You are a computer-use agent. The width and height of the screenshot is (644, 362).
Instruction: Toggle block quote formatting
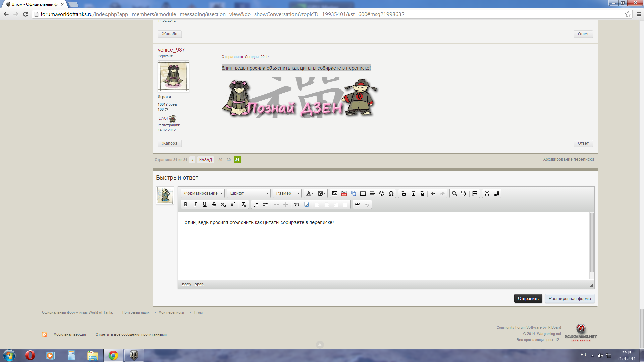tap(297, 204)
